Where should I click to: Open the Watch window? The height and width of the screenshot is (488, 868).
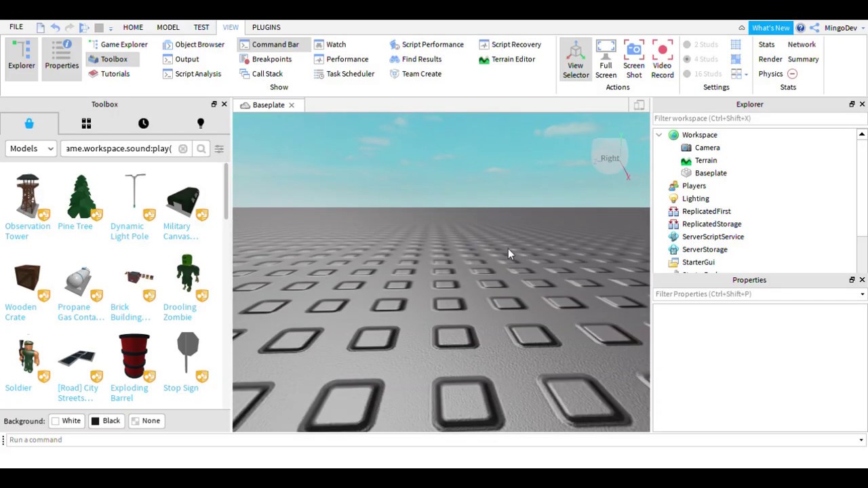click(x=330, y=45)
